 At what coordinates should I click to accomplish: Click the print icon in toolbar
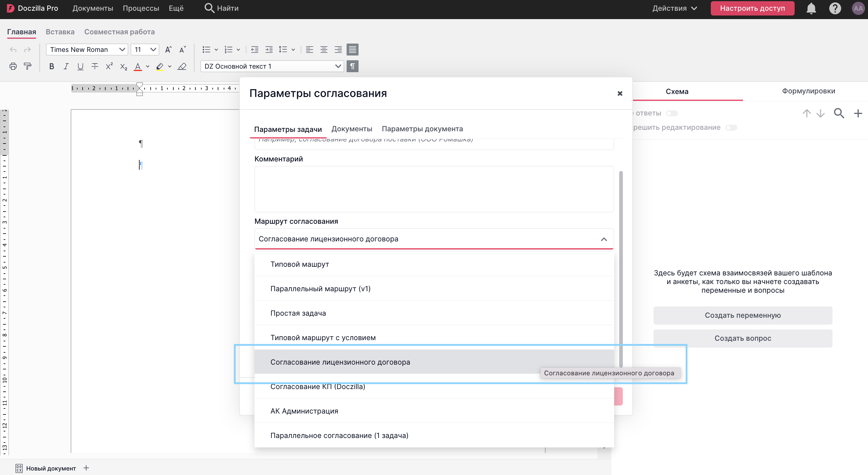[x=13, y=67]
